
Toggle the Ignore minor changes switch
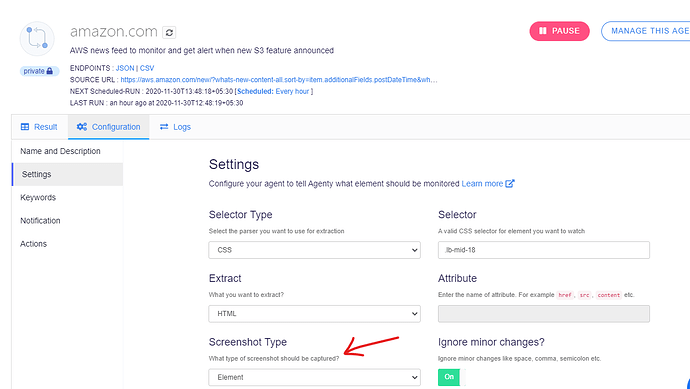[x=451, y=377]
